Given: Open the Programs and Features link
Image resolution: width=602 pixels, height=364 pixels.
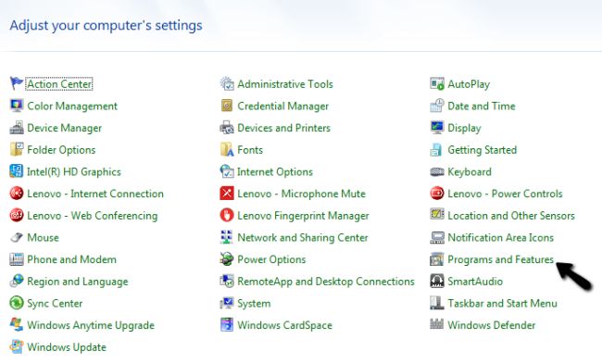Looking at the screenshot, I should [x=501, y=259].
